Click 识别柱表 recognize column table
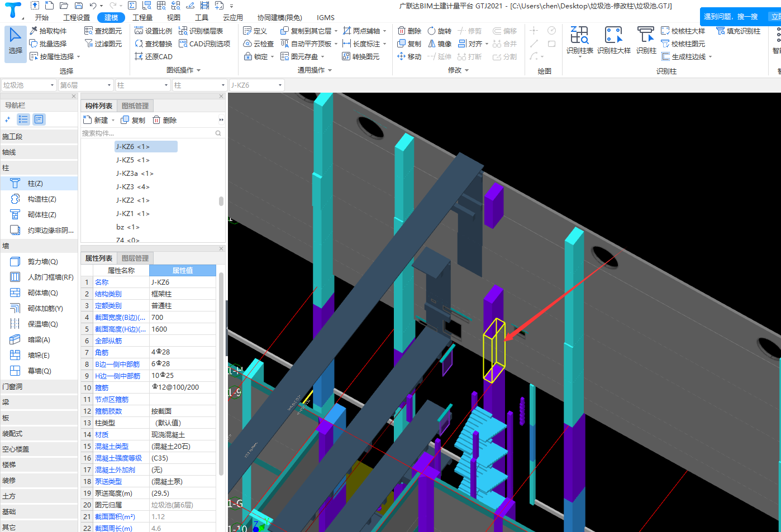The width and height of the screenshot is (781, 532). 579,41
